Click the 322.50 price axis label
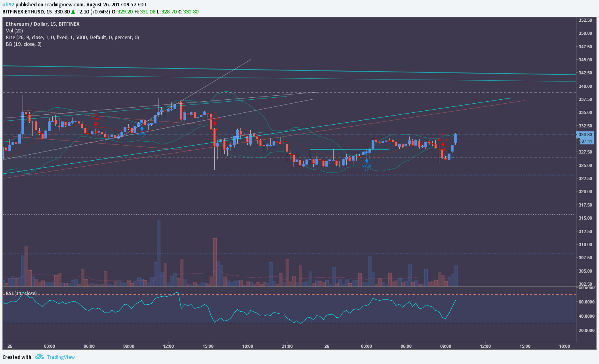Viewport: 599px width, 364px height. point(585,178)
